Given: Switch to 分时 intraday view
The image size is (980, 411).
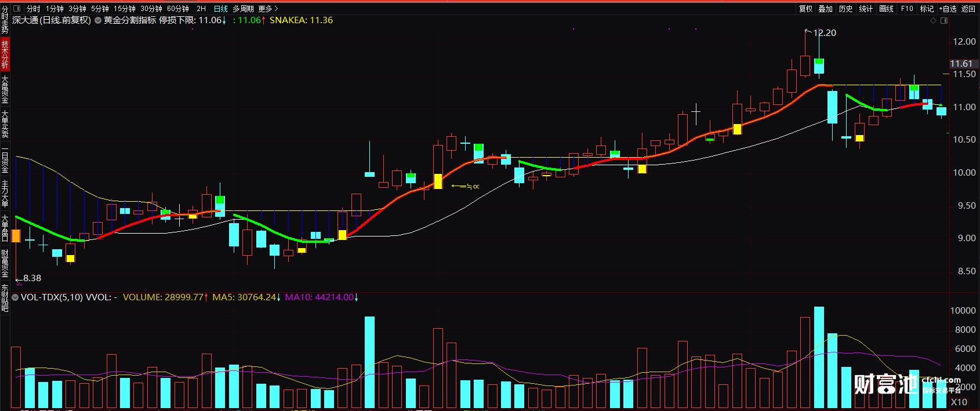Looking at the screenshot, I should tap(33, 9).
